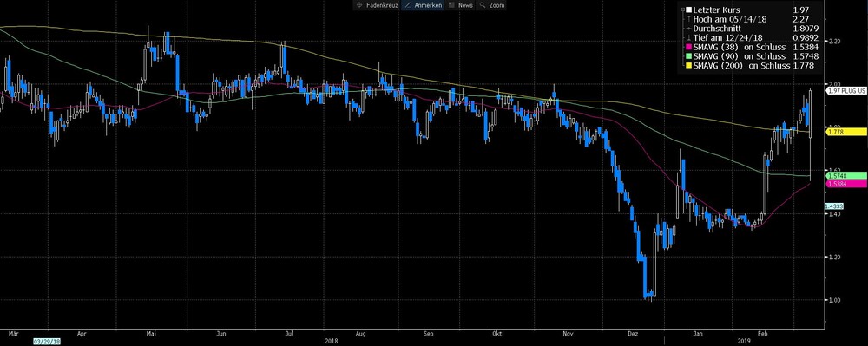868x346 pixels.
Task: Click the 2.20 price axis label
Action: (835, 42)
